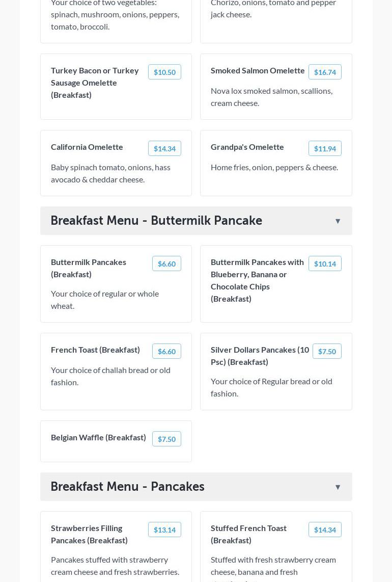Collapse the Breakfast Menu - Pancakes section arrow
The height and width of the screenshot is (582, 392).
pyautogui.click(x=338, y=487)
